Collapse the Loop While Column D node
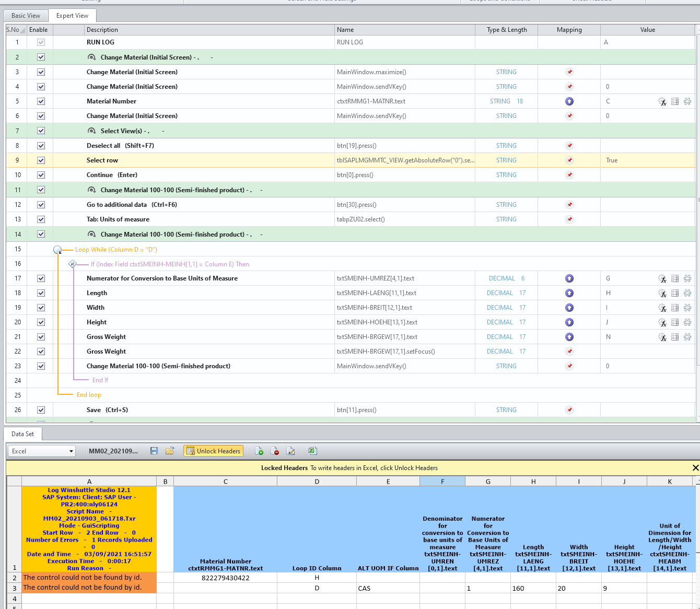The image size is (700, 609). [x=58, y=250]
